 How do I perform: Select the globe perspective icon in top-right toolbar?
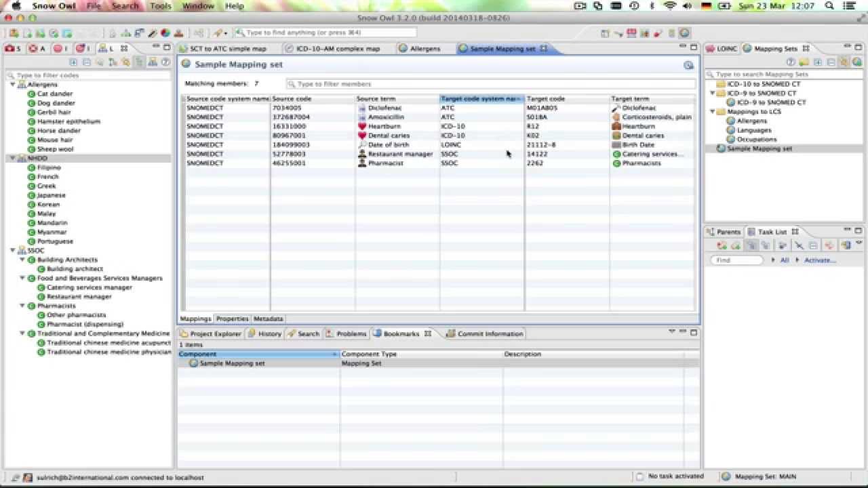(x=684, y=33)
